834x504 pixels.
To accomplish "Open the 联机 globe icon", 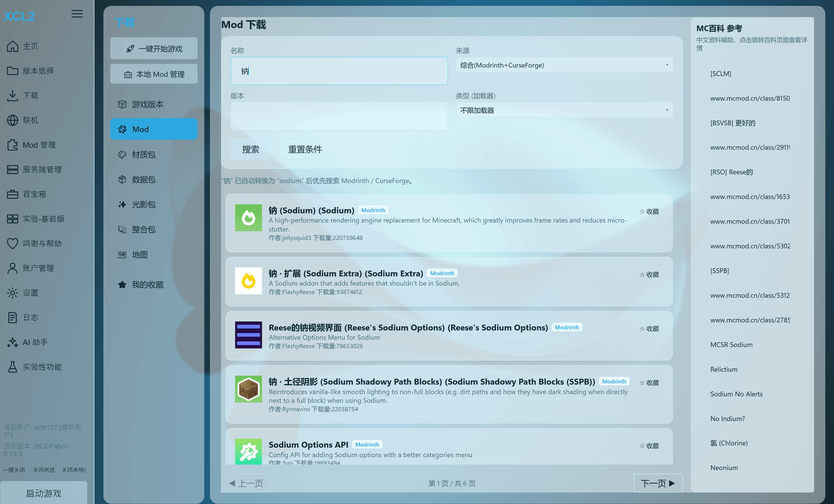I will (13, 120).
